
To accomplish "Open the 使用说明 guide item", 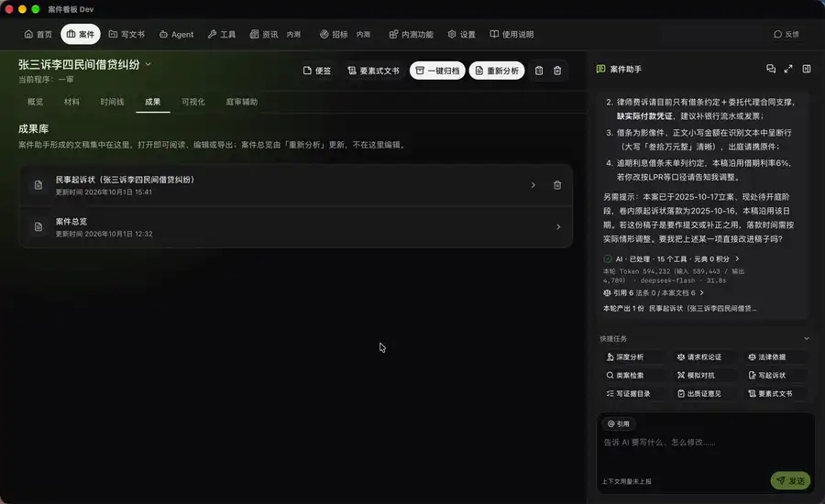I will coord(511,34).
